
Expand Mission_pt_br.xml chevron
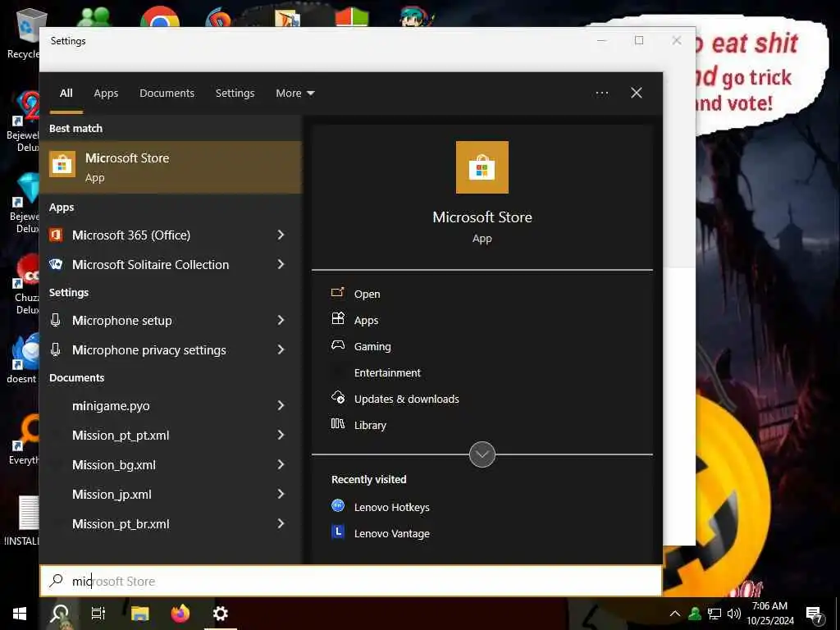click(281, 523)
